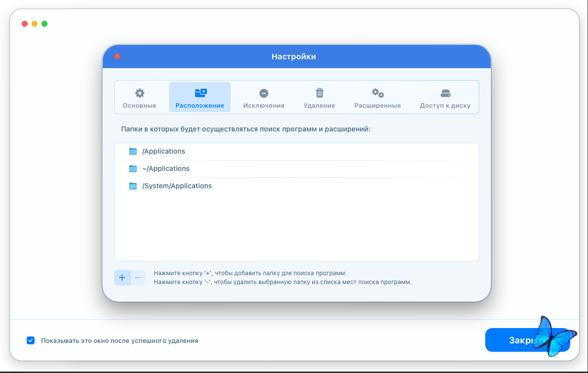Click the Настройки dialog title bar
Screen dimensions: 588x373
pyautogui.click(x=294, y=56)
